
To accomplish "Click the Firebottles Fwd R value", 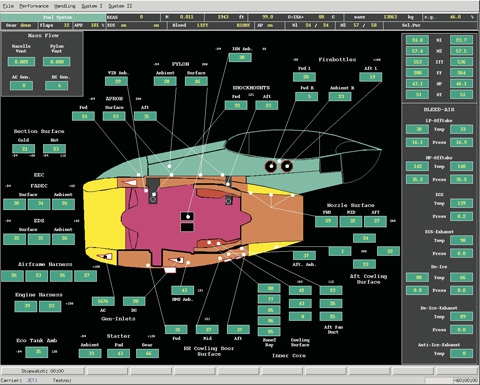I will (x=307, y=97).
